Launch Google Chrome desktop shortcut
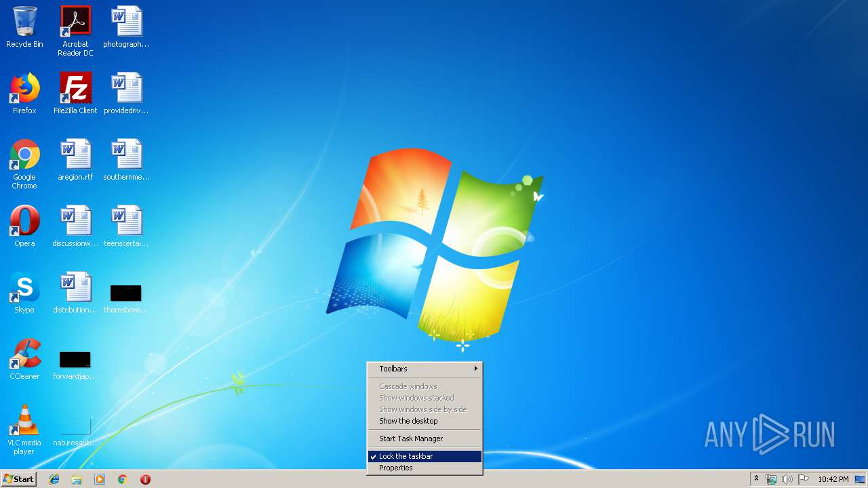 tap(24, 164)
